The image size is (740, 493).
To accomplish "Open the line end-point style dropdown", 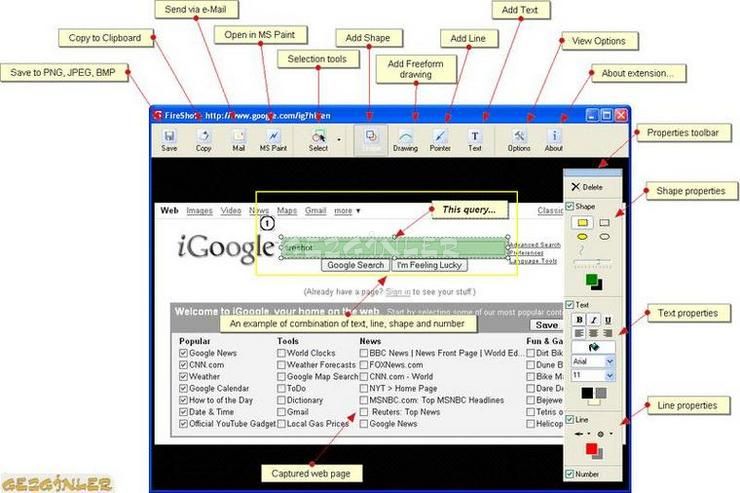I will pos(611,434).
